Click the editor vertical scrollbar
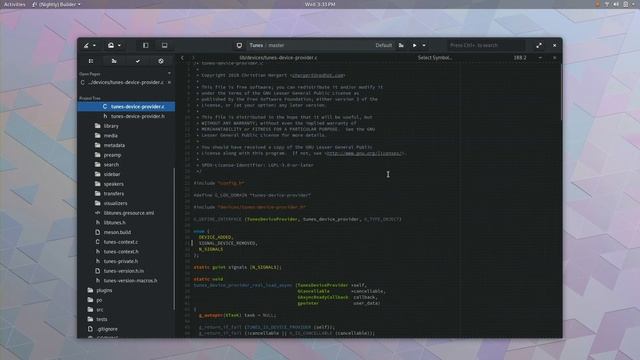 coord(561,92)
